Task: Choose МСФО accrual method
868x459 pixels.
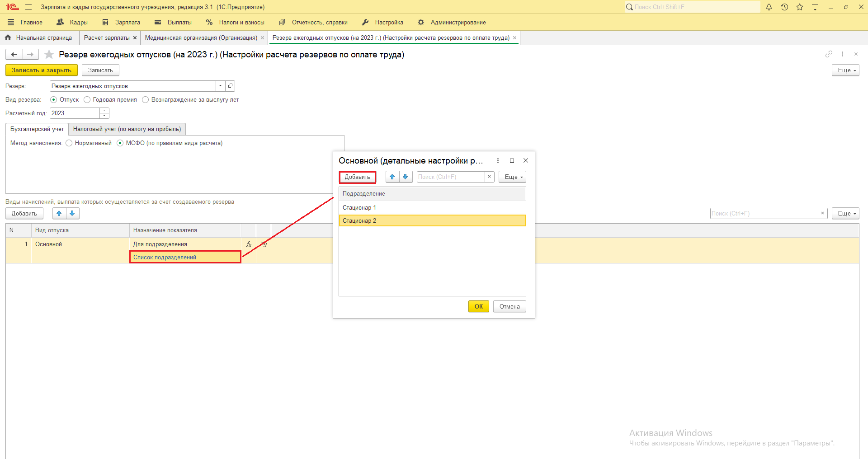Action: click(x=120, y=143)
